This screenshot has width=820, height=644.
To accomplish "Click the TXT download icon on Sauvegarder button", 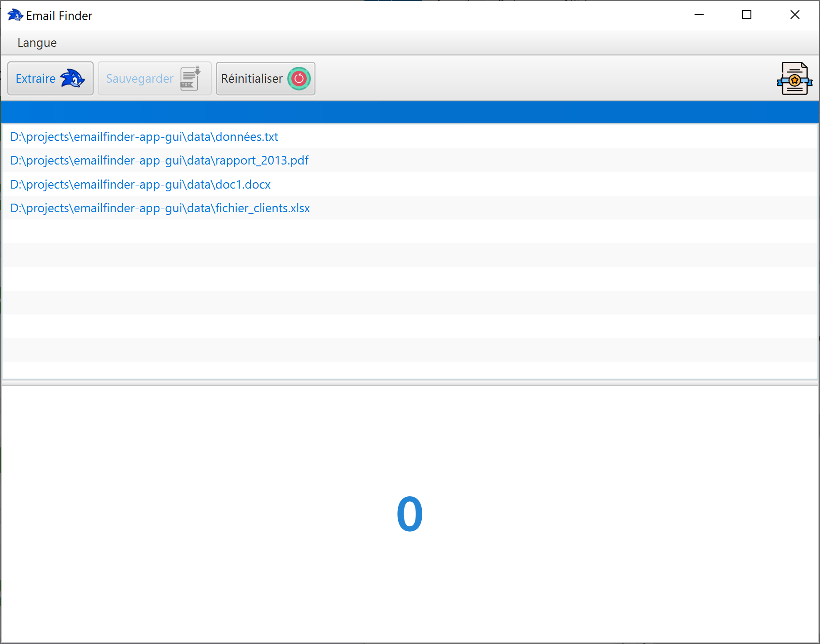I will [x=189, y=78].
